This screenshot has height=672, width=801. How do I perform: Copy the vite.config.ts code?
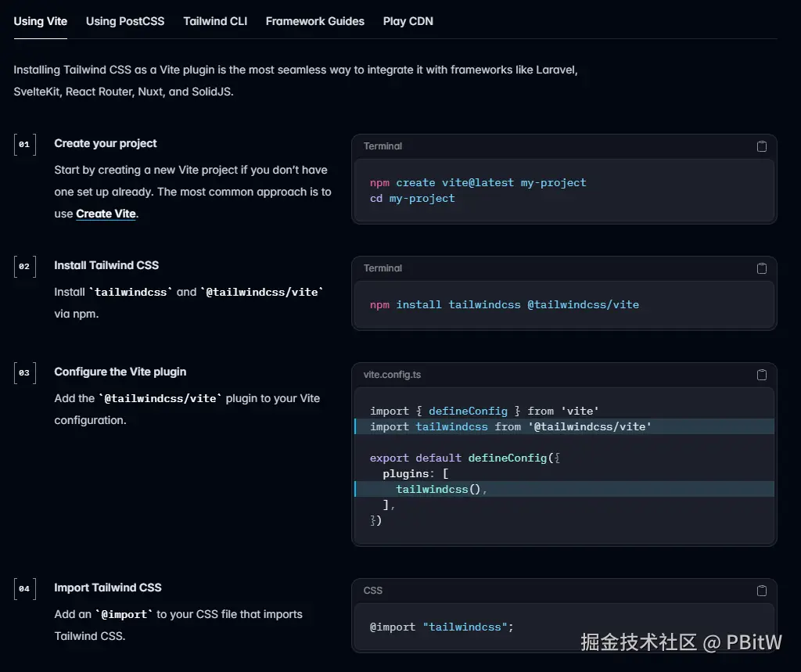tap(761, 375)
